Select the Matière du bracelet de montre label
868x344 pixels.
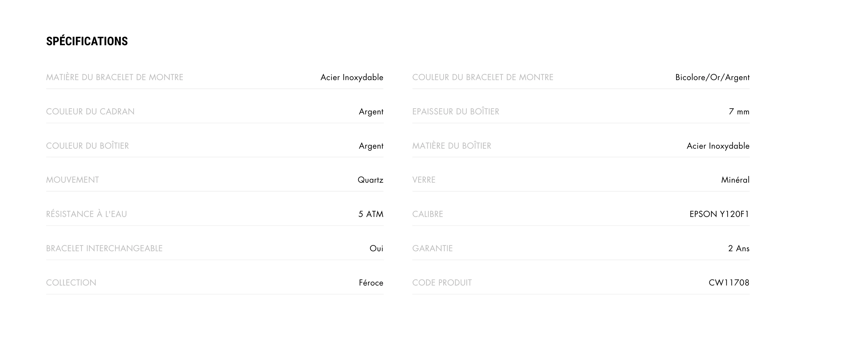point(114,78)
